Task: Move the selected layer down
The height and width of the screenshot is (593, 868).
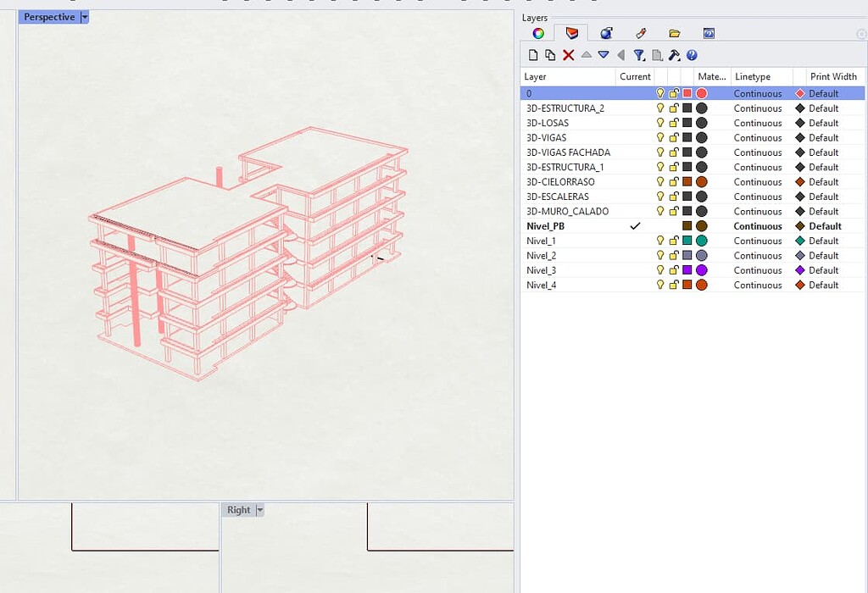Action: 604,54
